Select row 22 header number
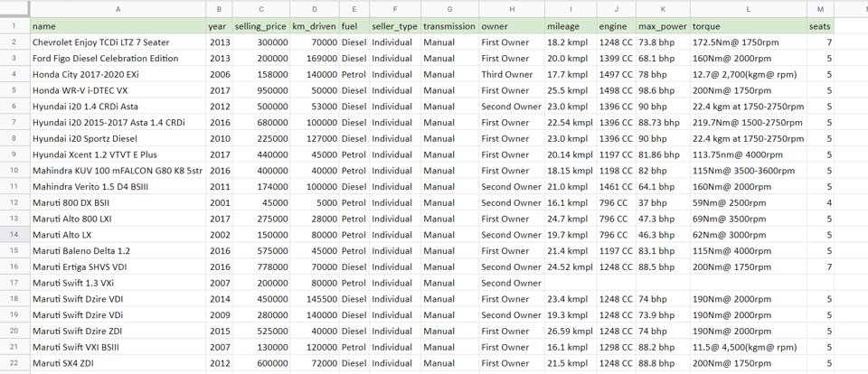Image resolution: width=868 pixels, height=374 pixels. tap(15, 363)
